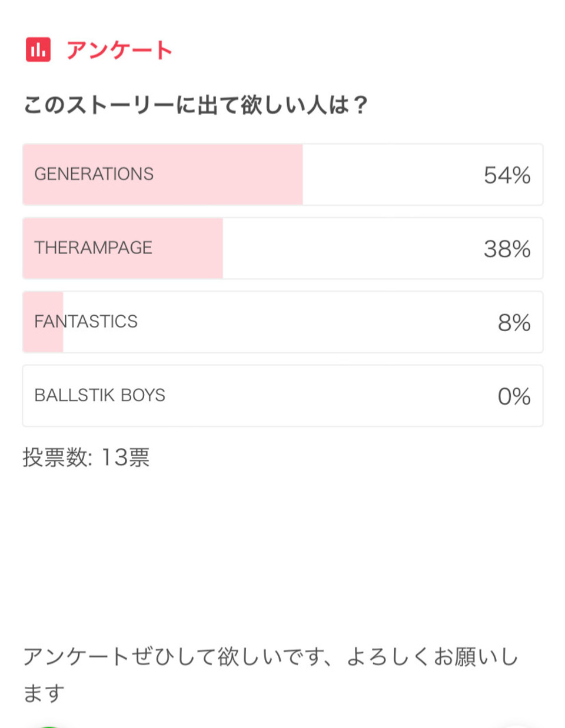Image resolution: width=565 pixels, height=728 pixels.
Task: Click the 54% result percentage
Action: point(507,175)
